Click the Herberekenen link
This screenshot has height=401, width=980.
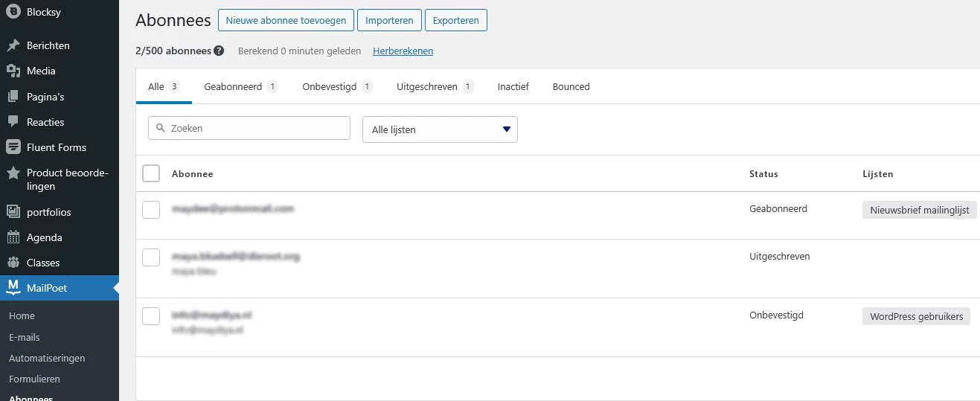click(x=403, y=51)
